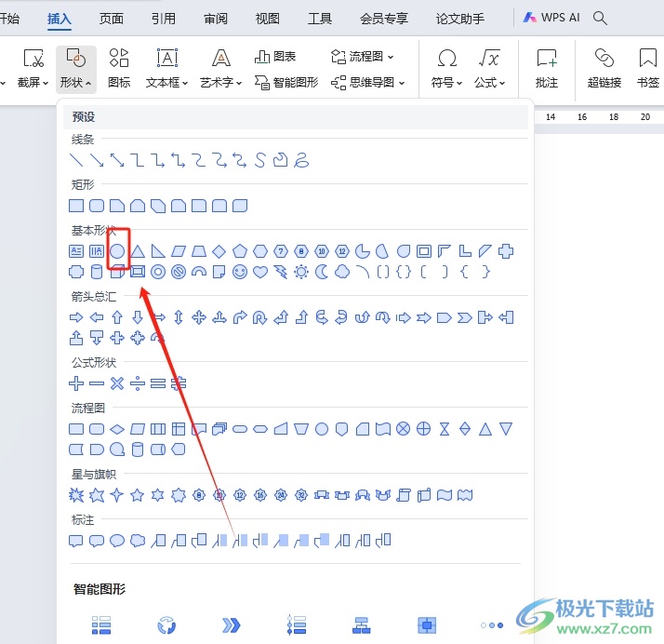
Task: Open the Insert tab
Action: (x=60, y=19)
